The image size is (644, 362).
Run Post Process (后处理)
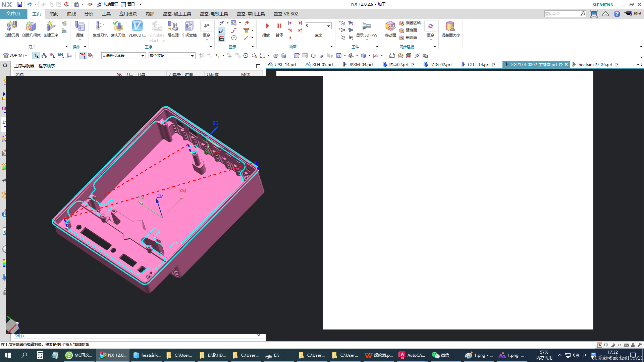pos(173,29)
